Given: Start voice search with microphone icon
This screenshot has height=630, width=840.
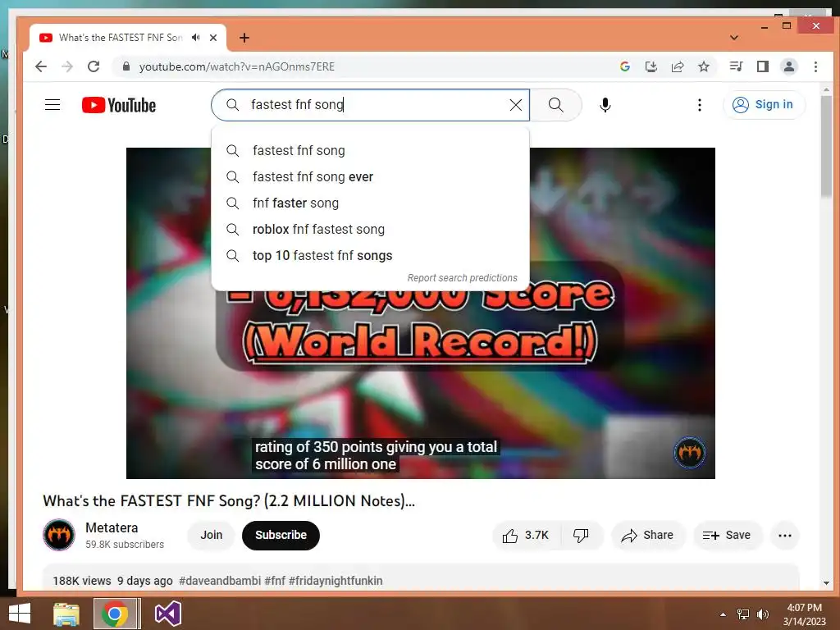Looking at the screenshot, I should point(605,105).
